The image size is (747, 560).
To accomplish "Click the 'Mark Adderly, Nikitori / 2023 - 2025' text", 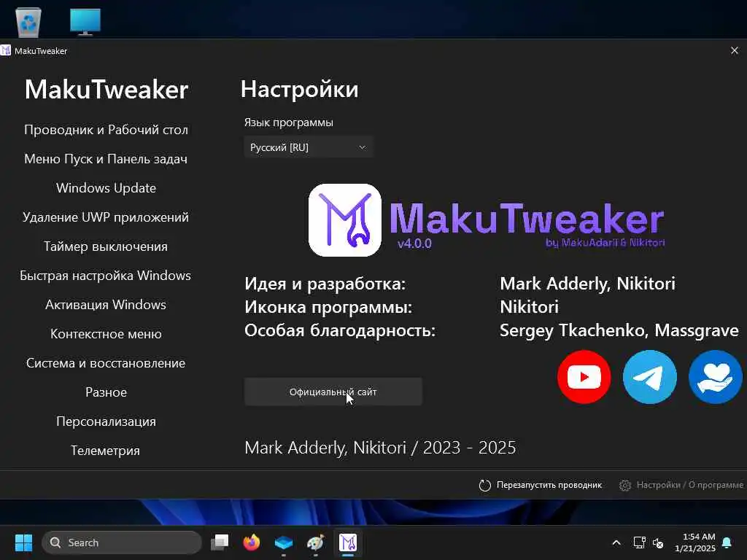I will (x=380, y=448).
